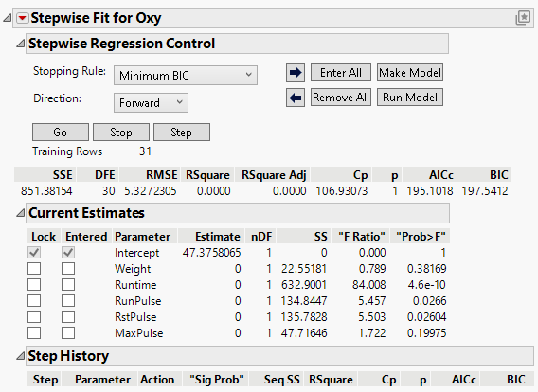538x392 pixels.
Task: Open the Stopping Rule dropdown
Action: pyautogui.click(x=186, y=76)
